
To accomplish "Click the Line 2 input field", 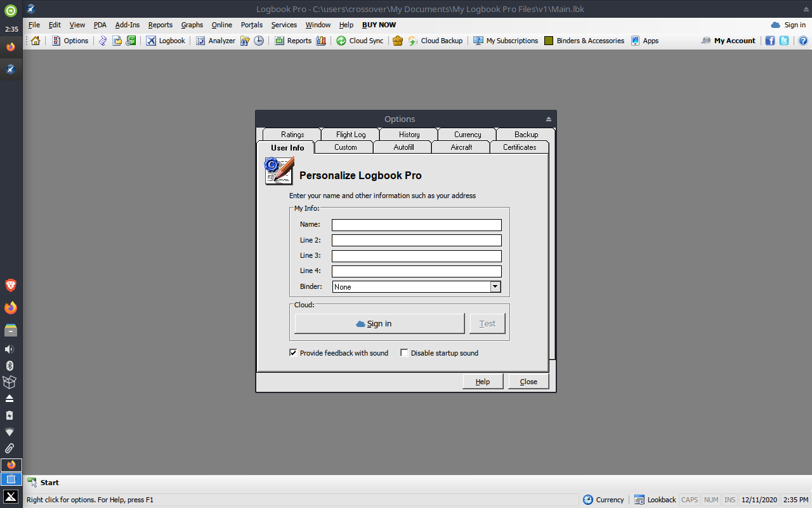I will (x=417, y=240).
